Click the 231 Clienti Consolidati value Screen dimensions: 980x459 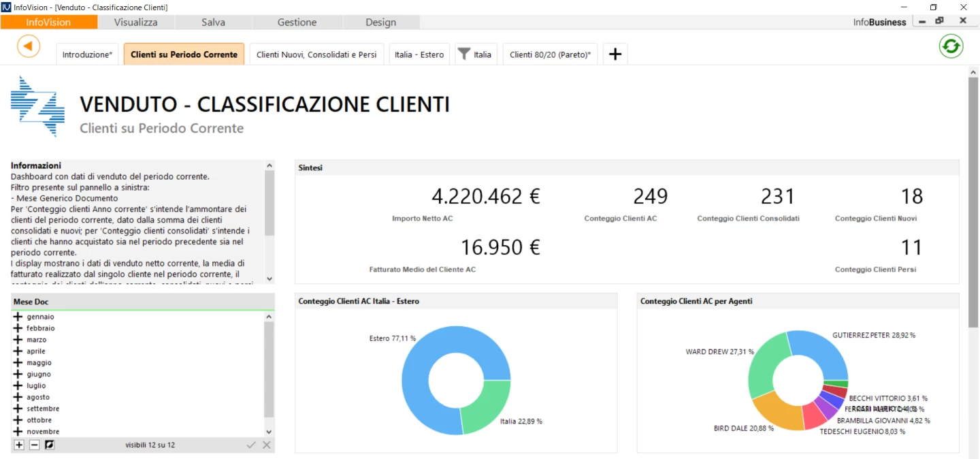pos(778,196)
